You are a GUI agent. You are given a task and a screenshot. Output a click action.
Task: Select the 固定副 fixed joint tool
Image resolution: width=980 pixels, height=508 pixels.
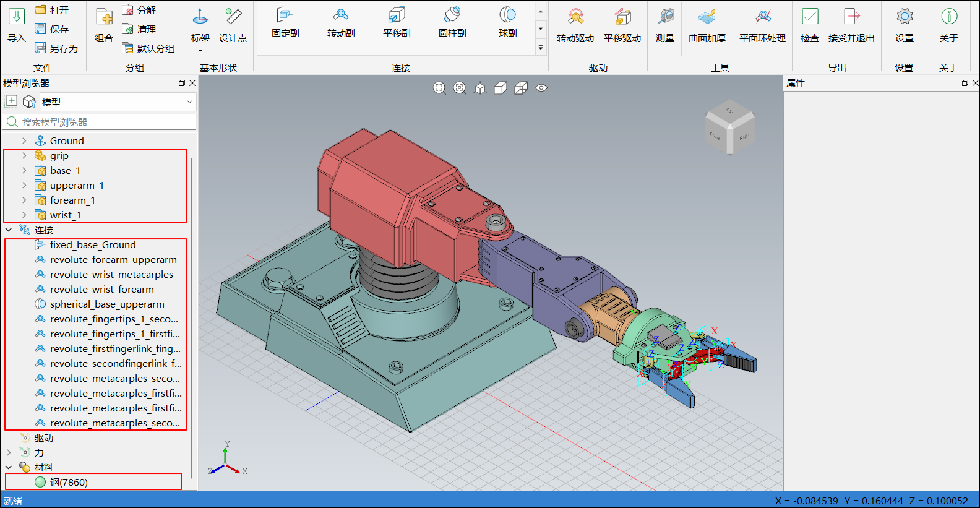click(x=285, y=22)
